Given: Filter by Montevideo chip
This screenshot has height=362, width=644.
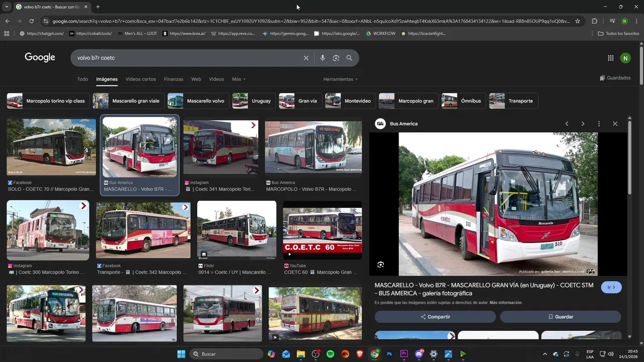Looking at the screenshot, I should 350,101.
